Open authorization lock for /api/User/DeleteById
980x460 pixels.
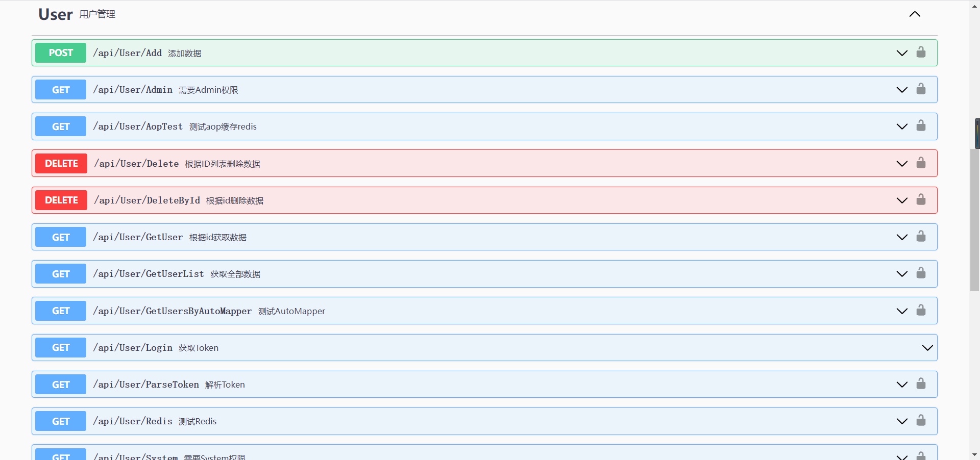[921, 199]
